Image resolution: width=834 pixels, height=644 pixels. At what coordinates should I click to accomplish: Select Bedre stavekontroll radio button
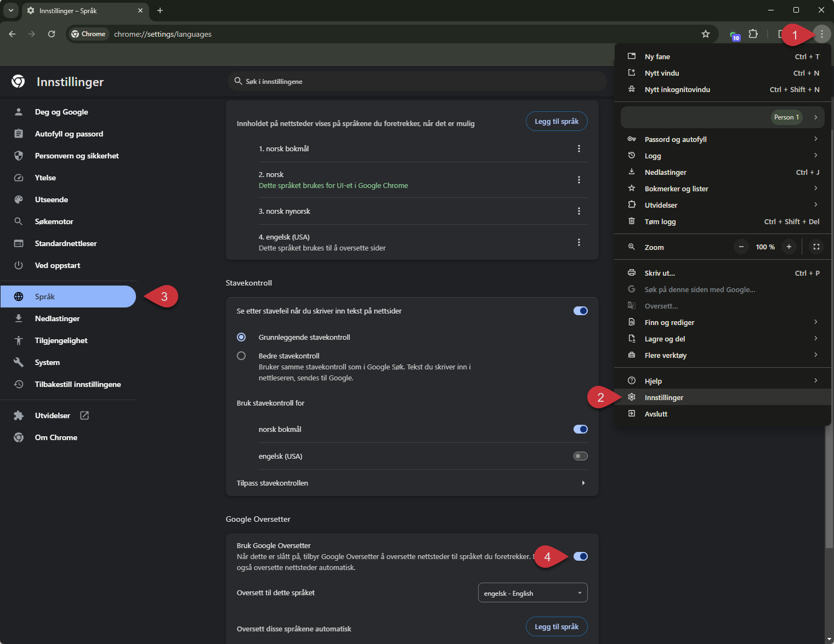(241, 356)
